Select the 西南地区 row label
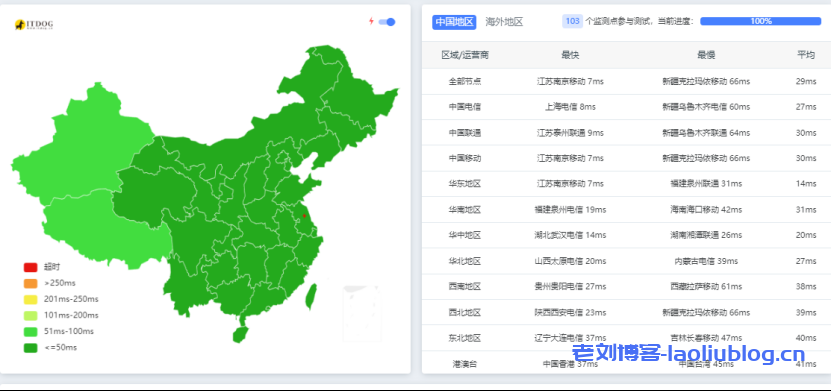This screenshot has height=391, width=831. (x=465, y=287)
